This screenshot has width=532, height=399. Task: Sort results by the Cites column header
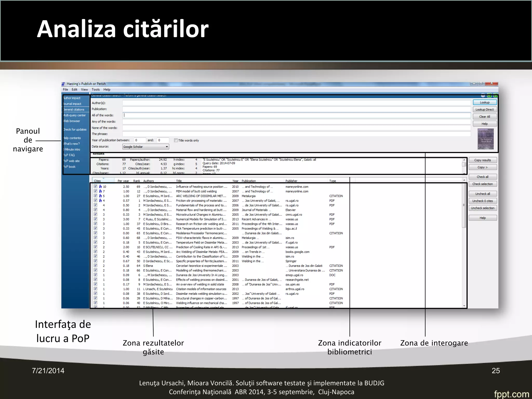[x=103, y=181]
